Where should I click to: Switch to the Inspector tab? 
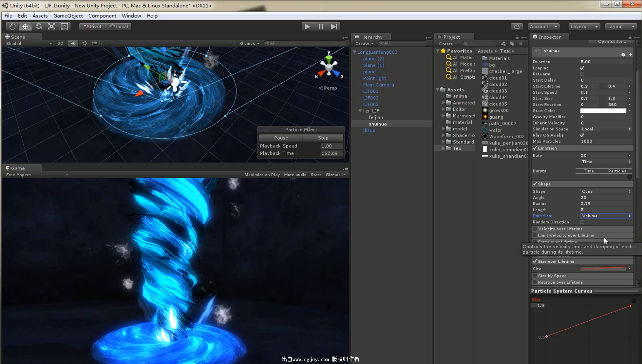tap(549, 37)
